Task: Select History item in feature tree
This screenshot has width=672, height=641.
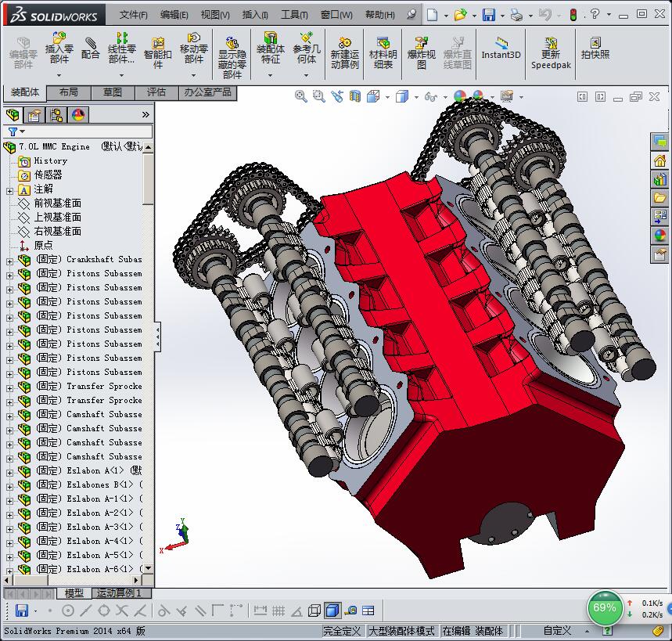Action: pos(50,160)
